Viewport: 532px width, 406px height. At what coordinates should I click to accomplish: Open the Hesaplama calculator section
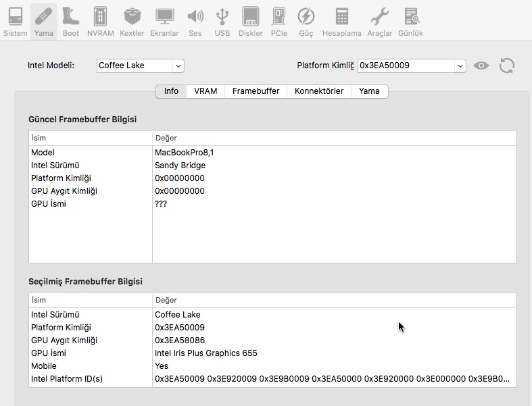(x=341, y=21)
